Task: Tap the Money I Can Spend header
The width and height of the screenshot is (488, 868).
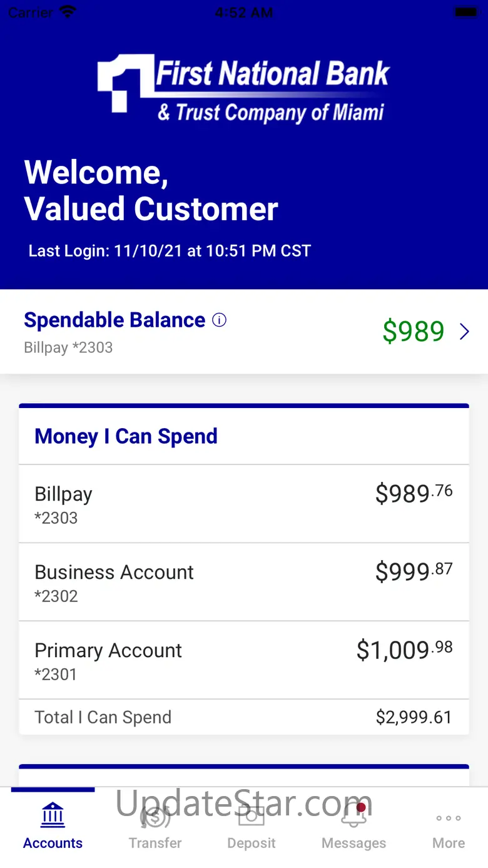Action: (126, 436)
